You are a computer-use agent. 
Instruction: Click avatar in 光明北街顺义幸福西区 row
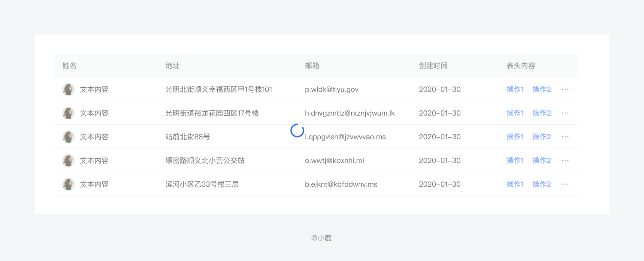click(69, 89)
